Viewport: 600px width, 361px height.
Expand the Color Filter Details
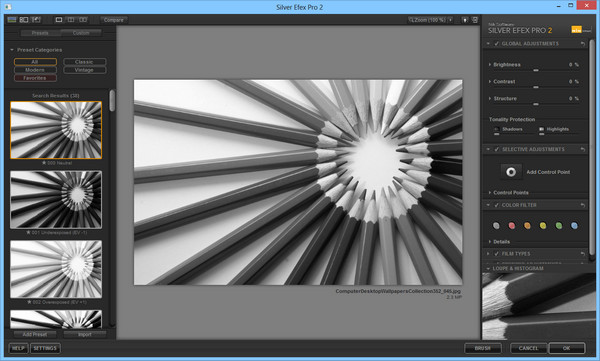click(x=490, y=242)
